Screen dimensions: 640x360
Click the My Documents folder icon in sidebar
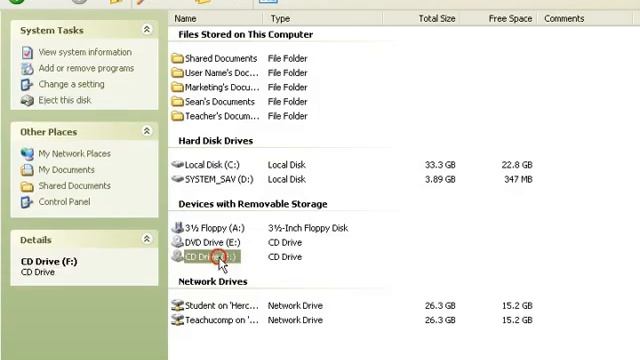[x=27, y=170]
